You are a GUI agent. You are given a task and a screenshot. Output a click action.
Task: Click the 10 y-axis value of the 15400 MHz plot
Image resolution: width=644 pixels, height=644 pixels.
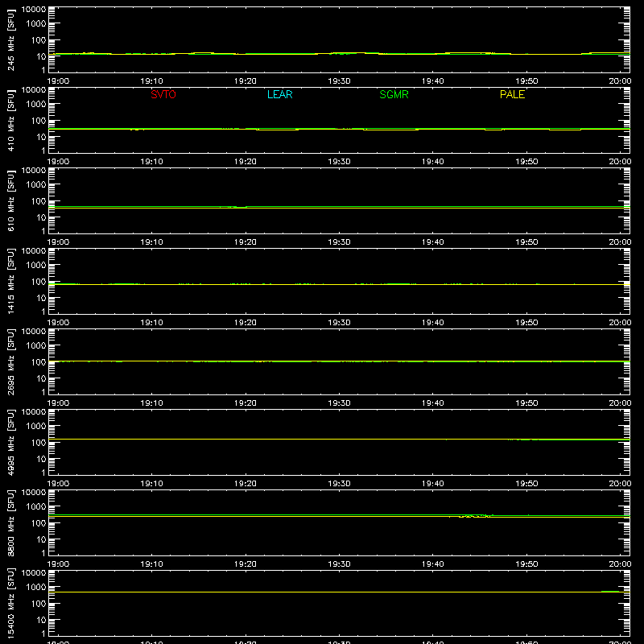(x=41, y=620)
